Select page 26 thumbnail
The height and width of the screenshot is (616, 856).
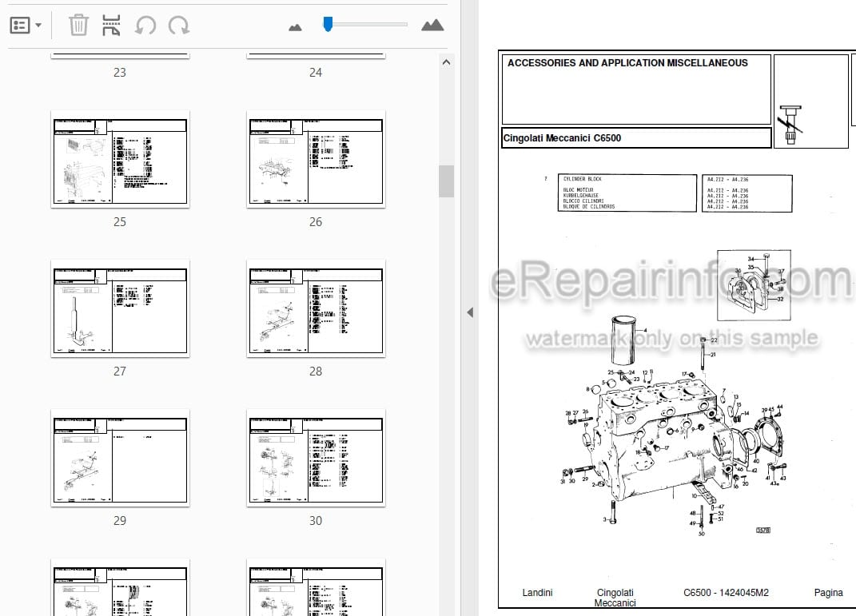pyautogui.click(x=316, y=159)
